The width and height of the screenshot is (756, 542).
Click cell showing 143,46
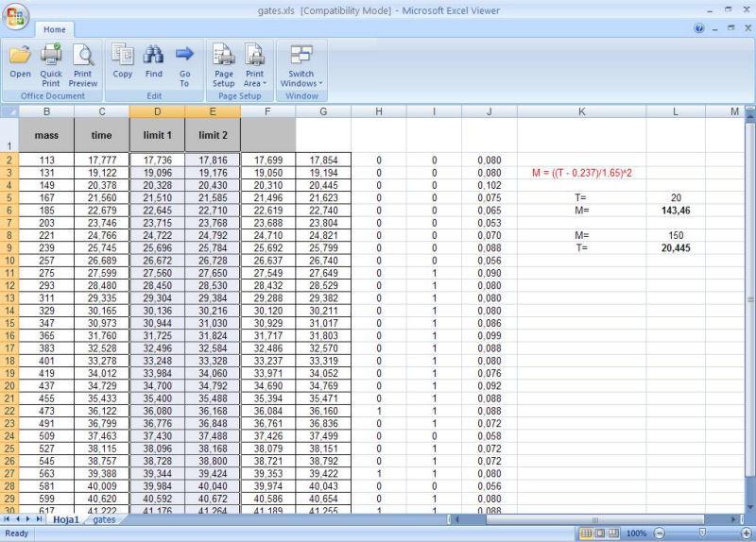point(676,211)
